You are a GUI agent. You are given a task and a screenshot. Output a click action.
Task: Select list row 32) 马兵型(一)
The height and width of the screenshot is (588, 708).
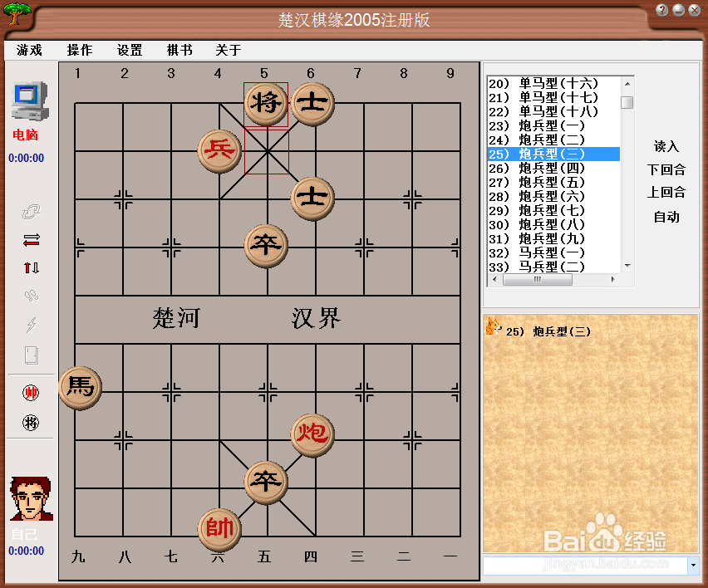[x=554, y=253]
